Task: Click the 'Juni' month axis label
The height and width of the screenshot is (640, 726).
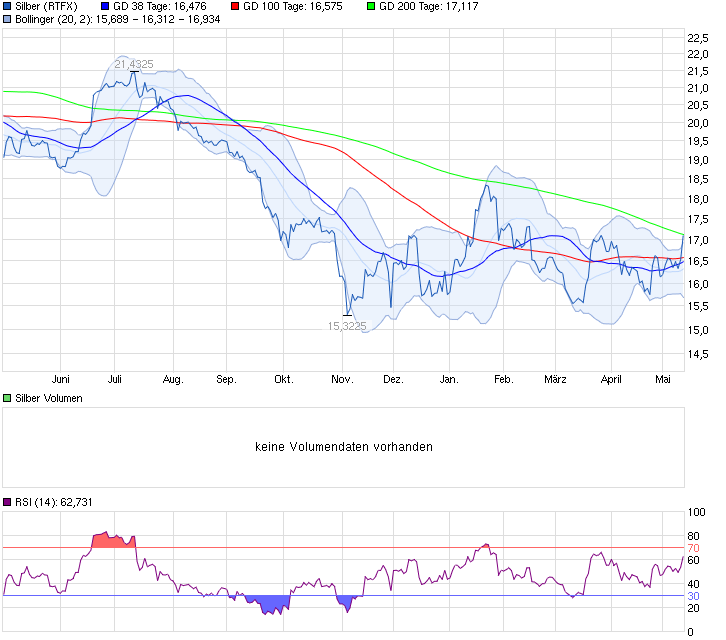Action: click(x=61, y=379)
